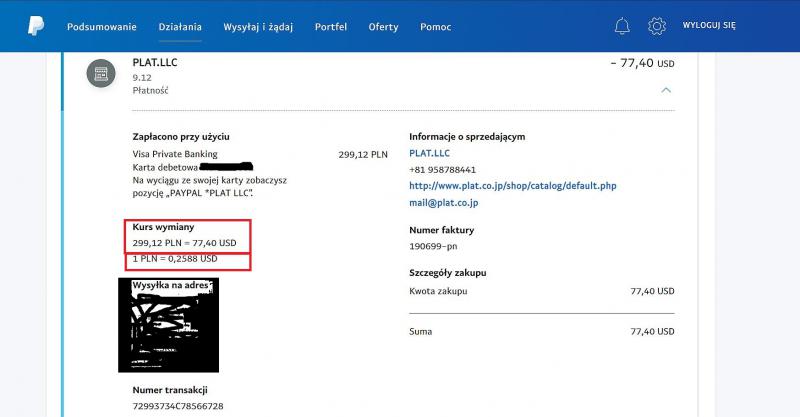Click the WYLOGUJ SIĘ logout button

pos(708,26)
